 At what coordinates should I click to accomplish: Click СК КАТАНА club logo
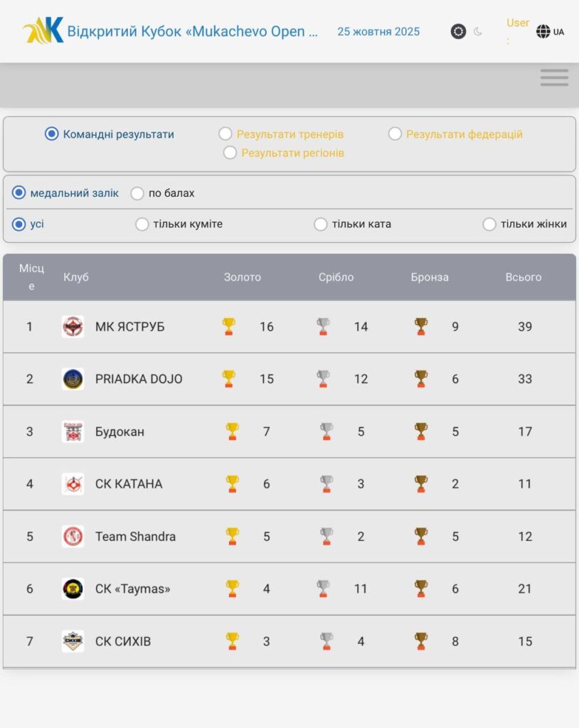click(x=73, y=484)
